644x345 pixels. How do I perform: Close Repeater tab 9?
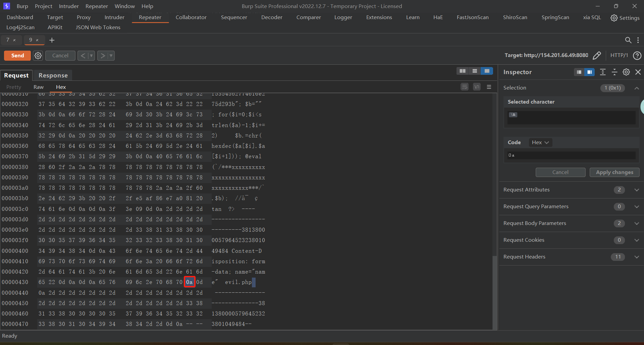[x=37, y=40]
